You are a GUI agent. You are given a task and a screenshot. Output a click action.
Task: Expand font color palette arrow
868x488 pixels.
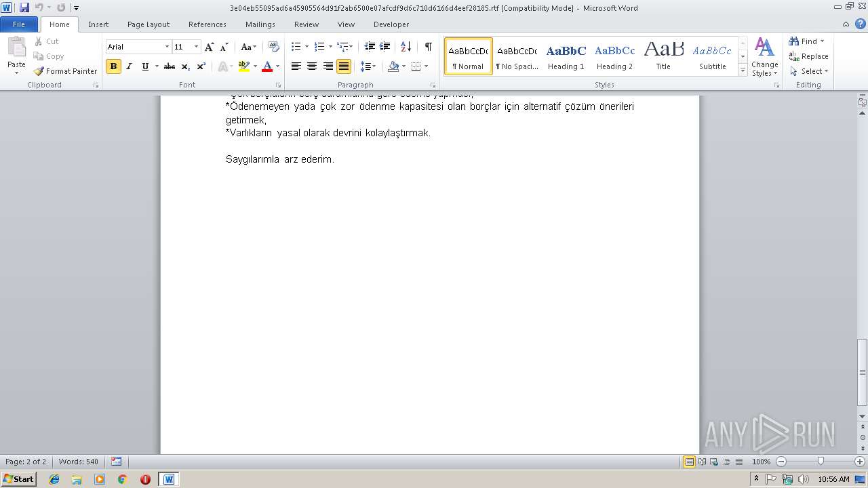(278, 66)
